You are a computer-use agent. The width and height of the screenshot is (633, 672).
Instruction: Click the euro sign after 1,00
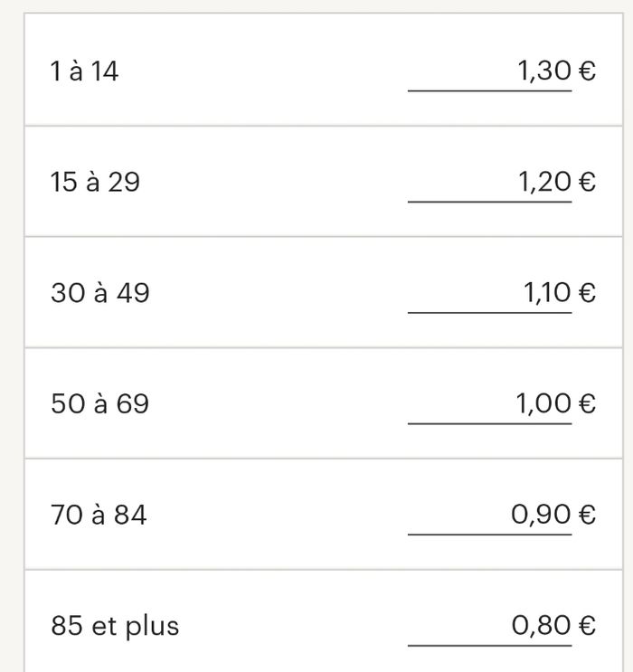[x=587, y=403]
